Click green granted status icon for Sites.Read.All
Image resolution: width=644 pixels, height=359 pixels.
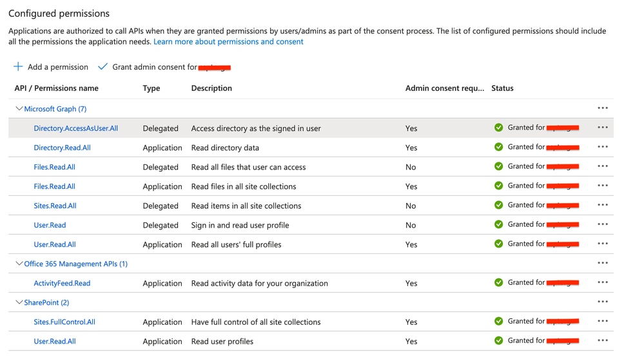(x=498, y=204)
